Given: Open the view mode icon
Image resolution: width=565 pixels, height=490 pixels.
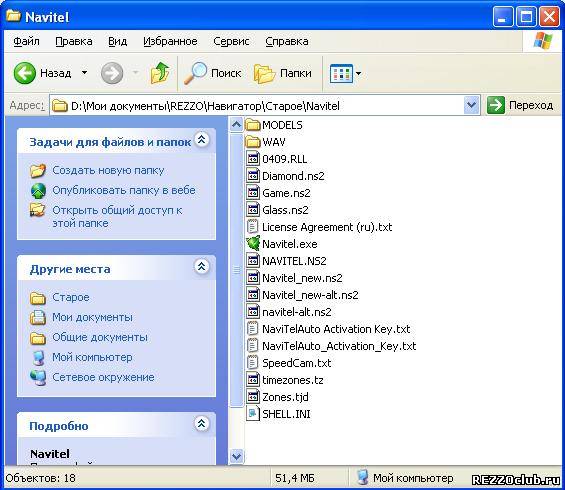Looking at the screenshot, I should click(341, 74).
